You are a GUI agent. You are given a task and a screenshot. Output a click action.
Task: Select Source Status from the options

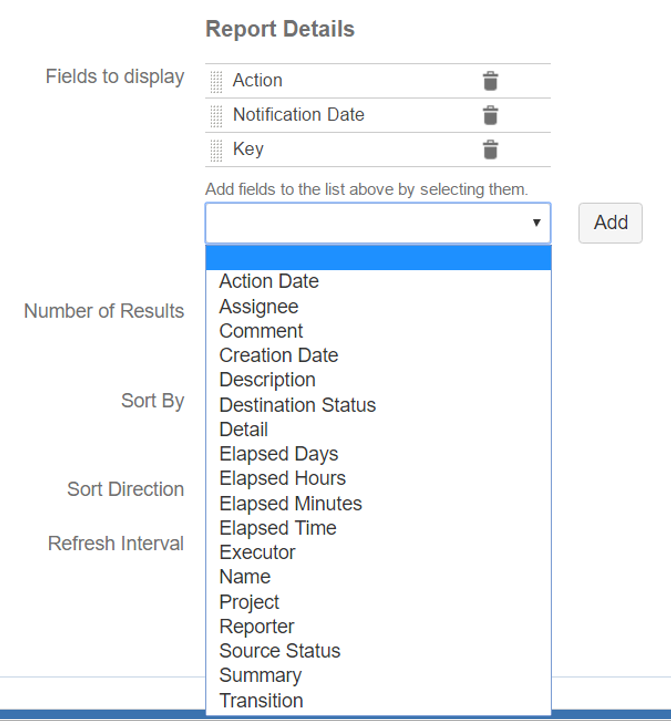click(x=280, y=651)
